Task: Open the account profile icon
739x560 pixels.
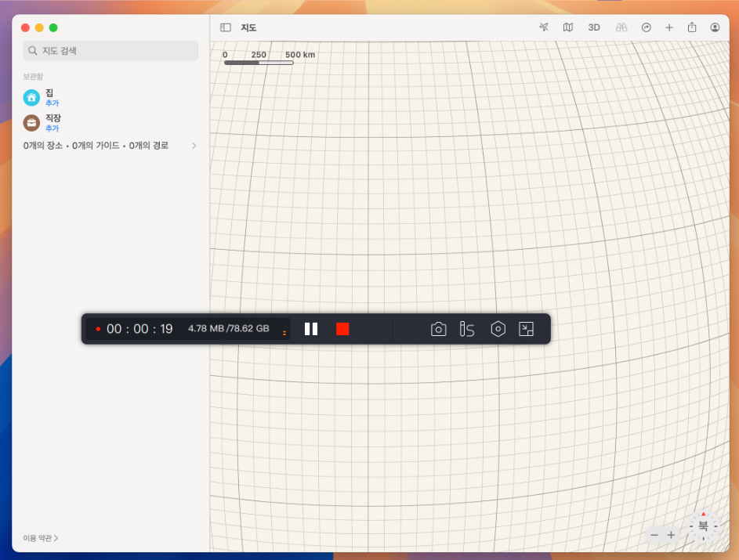Action: 715,27
